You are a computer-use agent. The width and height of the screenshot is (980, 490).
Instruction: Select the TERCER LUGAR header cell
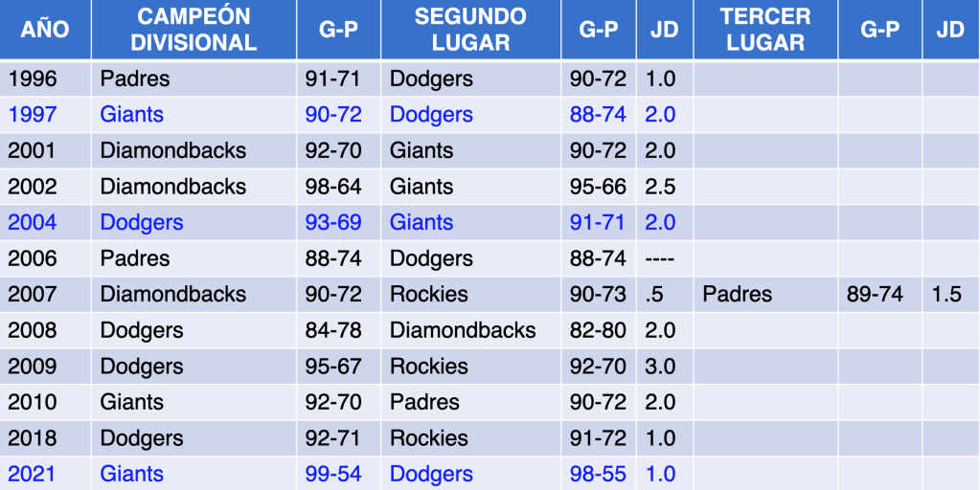pyautogui.click(x=764, y=30)
